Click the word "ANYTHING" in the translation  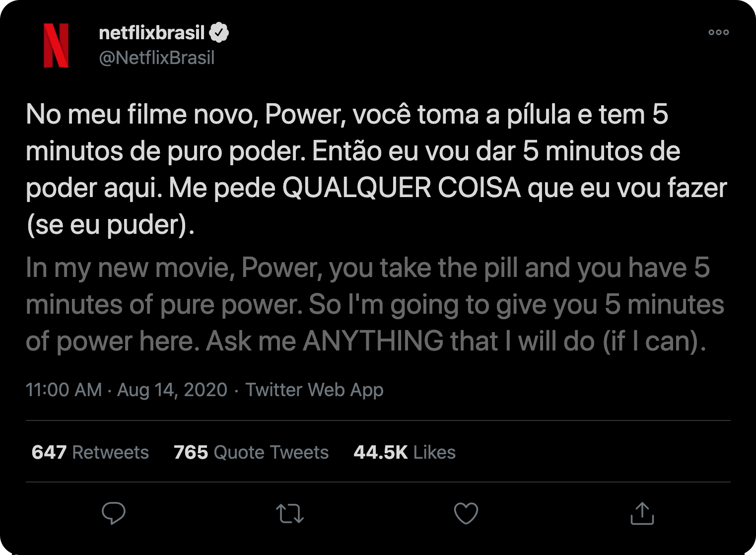tap(373, 342)
